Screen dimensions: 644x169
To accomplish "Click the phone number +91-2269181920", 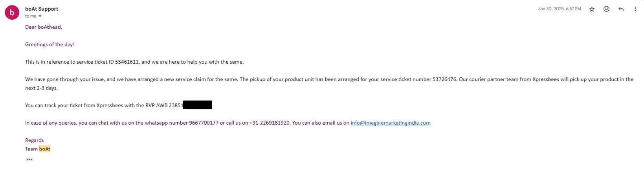I will coord(270,123).
